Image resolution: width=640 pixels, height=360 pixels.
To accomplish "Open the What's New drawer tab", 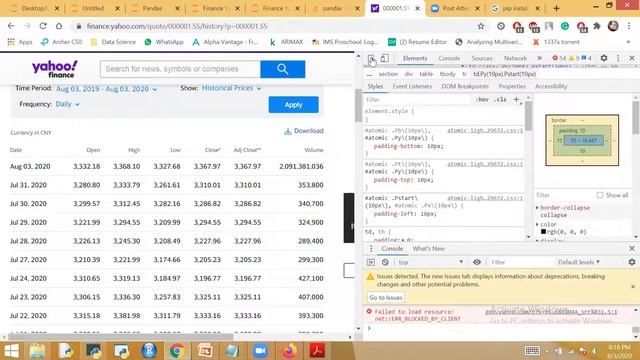I will 428,249.
